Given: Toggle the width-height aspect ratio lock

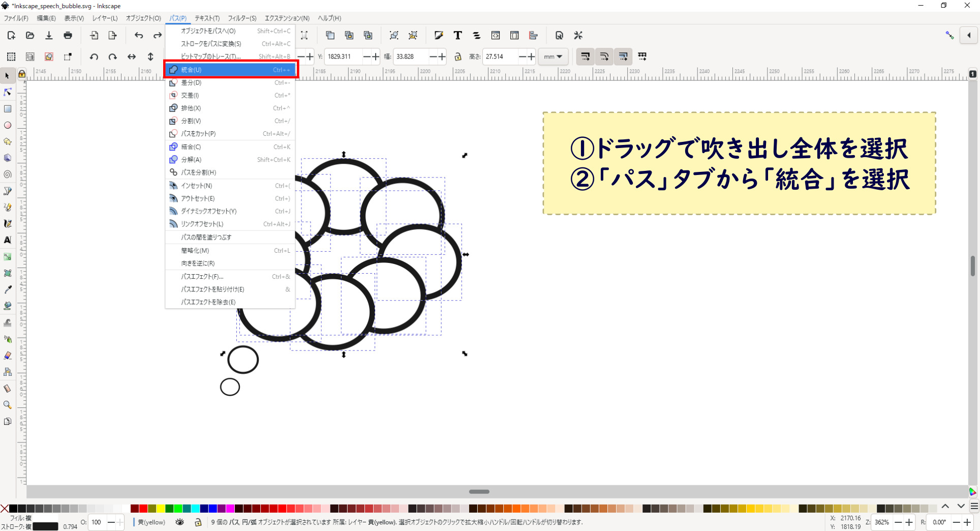Looking at the screenshot, I should pos(458,56).
